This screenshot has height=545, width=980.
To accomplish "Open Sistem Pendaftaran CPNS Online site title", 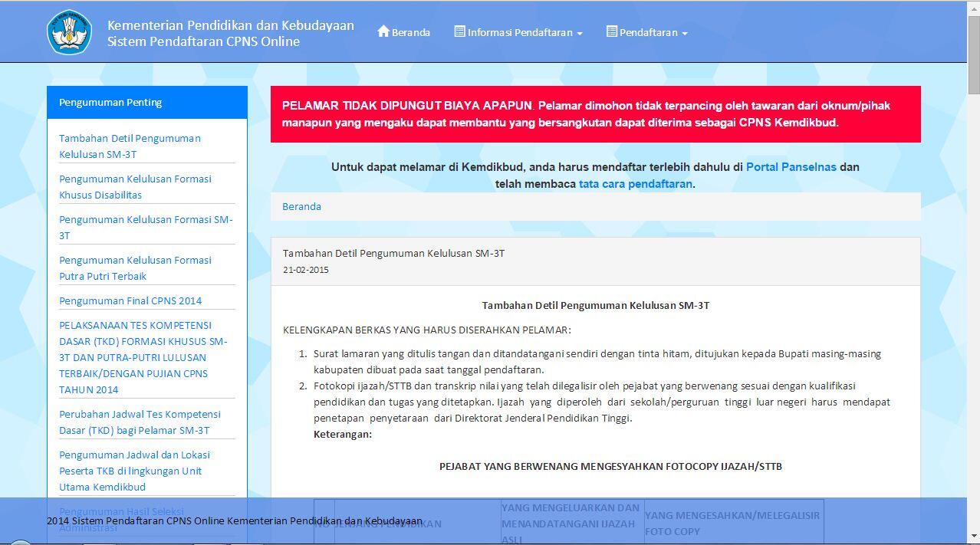I will [203, 41].
